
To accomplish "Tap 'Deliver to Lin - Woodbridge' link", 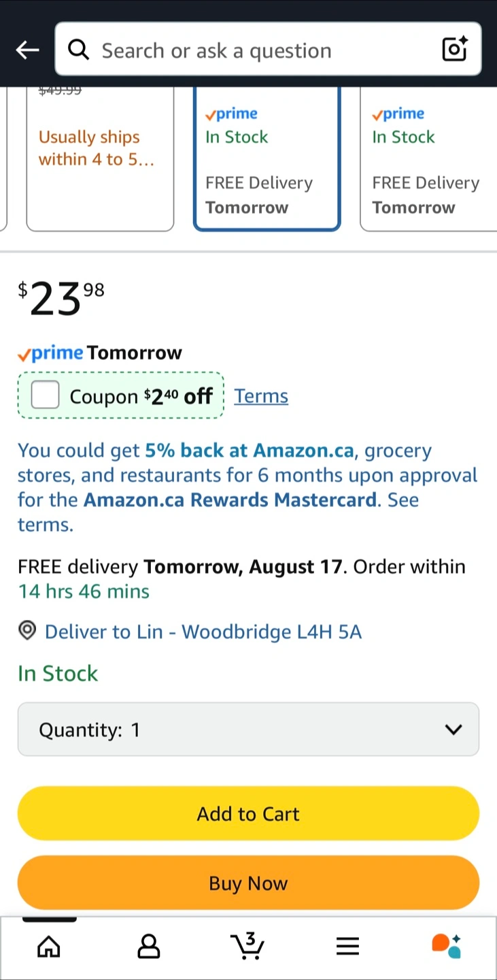I will (203, 632).
